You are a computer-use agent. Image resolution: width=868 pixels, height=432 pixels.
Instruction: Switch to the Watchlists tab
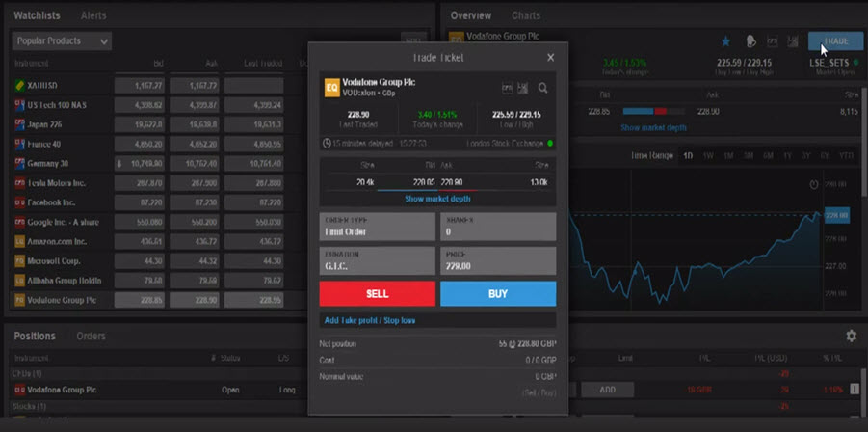(x=37, y=15)
